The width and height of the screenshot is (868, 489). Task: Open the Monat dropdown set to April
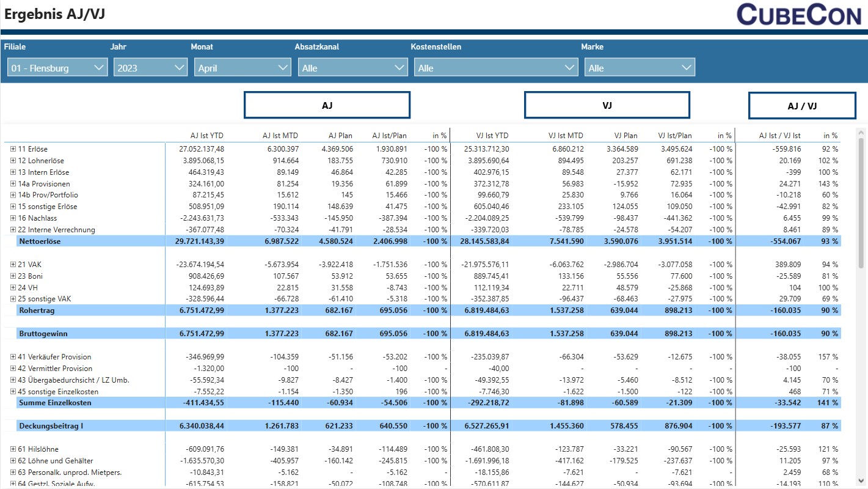pyautogui.click(x=243, y=68)
